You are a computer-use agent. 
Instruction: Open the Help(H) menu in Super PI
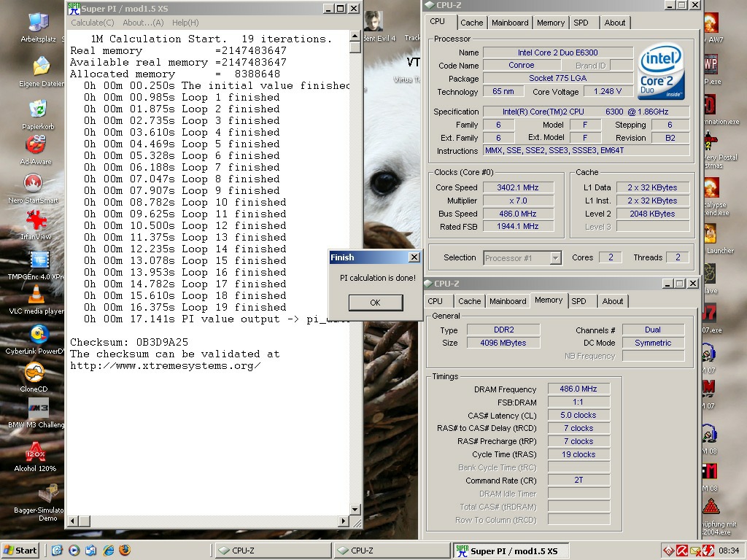click(x=185, y=23)
